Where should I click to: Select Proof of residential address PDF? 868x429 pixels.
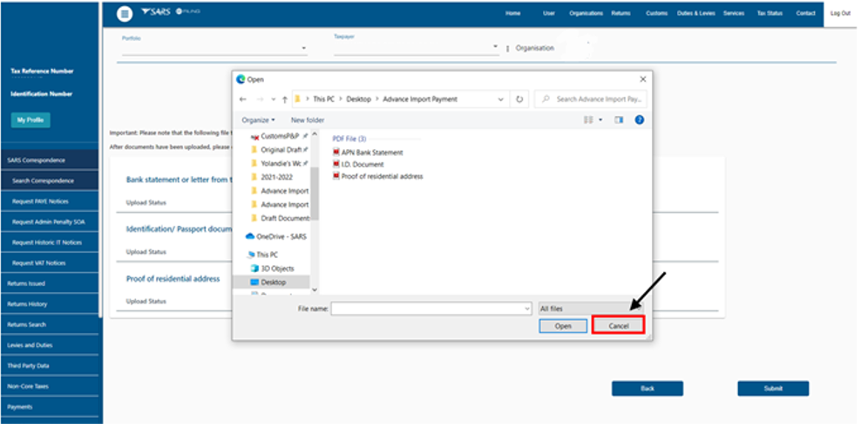pyautogui.click(x=381, y=176)
